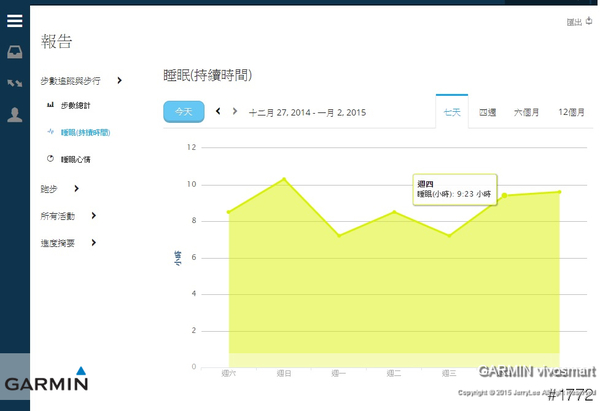Click the 匯出 export link
This screenshot has height=411, width=600.
(574, 22)
